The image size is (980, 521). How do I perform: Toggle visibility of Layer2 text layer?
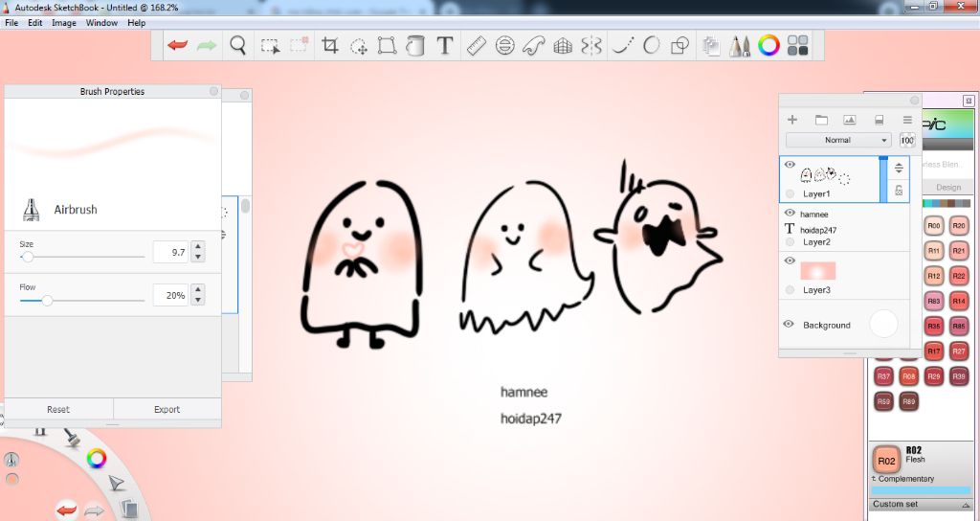(x=790, y=214)
